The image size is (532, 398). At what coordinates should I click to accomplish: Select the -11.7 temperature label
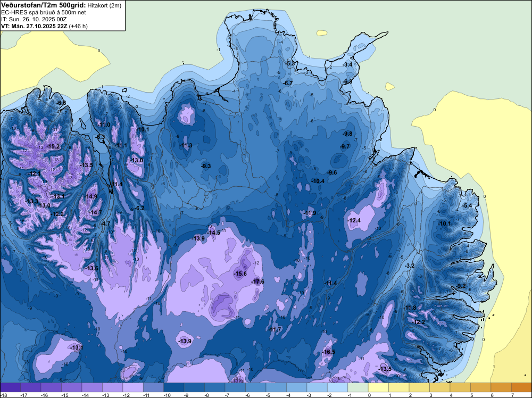pos(275,329)
